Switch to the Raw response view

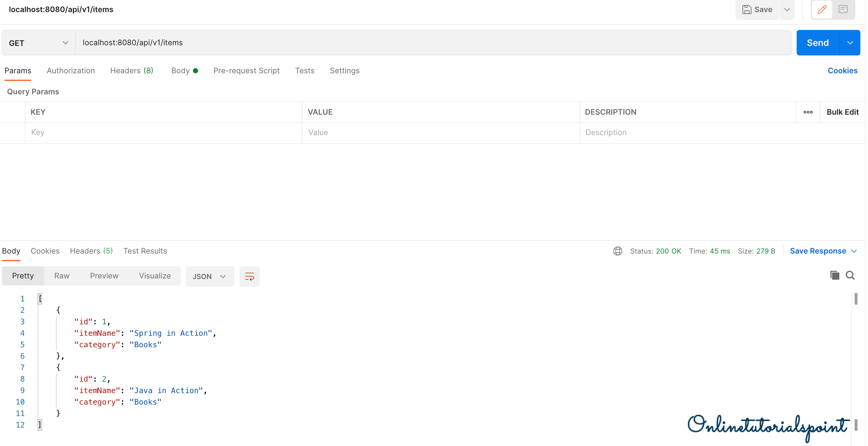tap(61, 276)
